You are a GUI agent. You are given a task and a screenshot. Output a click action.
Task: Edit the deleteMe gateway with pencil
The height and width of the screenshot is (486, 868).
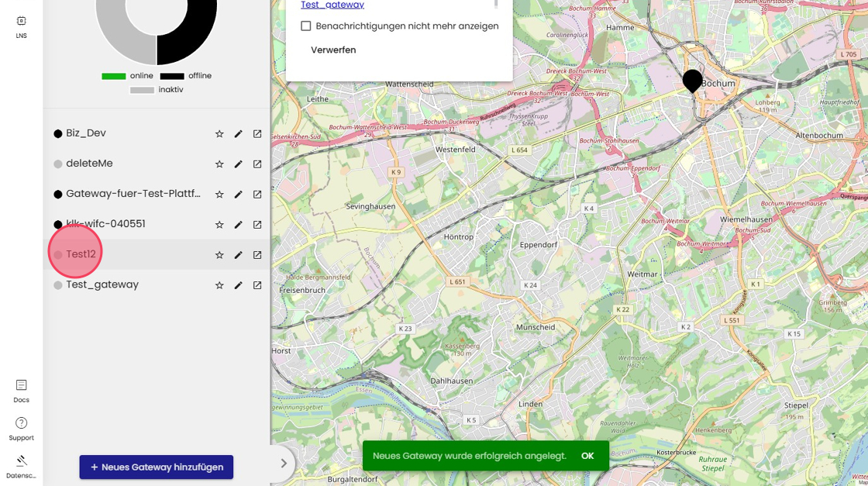(238, 164)
